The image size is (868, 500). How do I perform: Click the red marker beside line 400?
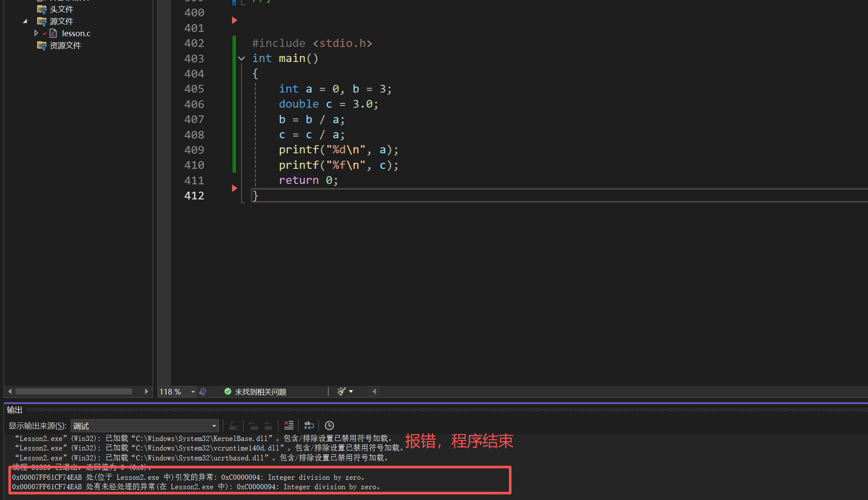pyautogui.click(x=235, y=20)
